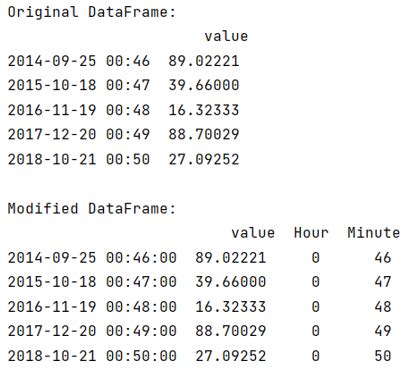Viewport: 408px width, 368px height.
Task: Click index '2016-11-19 00:48:00' in the modified table
Action: 92,307
